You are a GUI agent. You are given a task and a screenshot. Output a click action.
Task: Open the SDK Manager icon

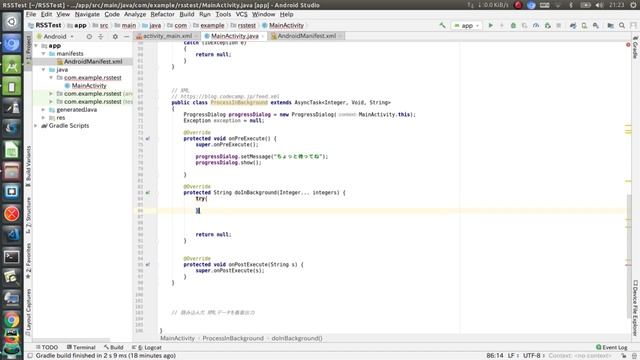coord(596,25)
